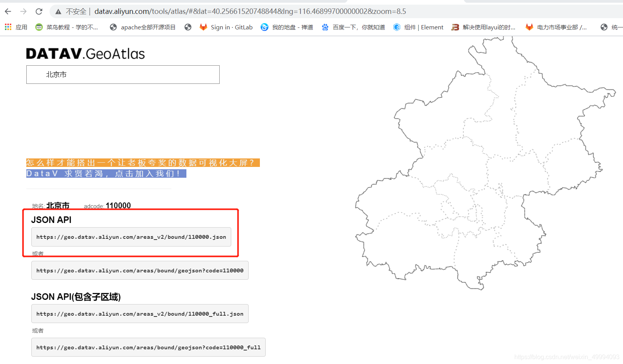Click the adcode value 110000
Viewport: 623px width, 364px height.
(x=118, y=206)
